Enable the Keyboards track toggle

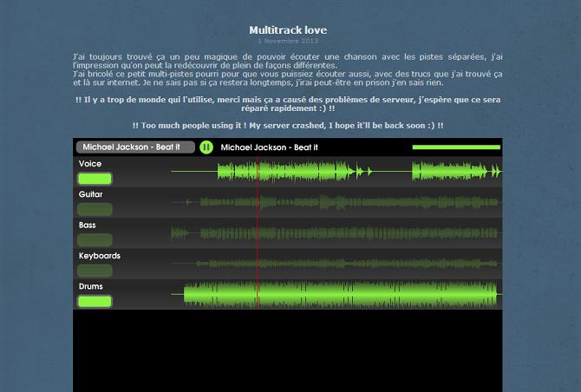(x=95, y=271)
